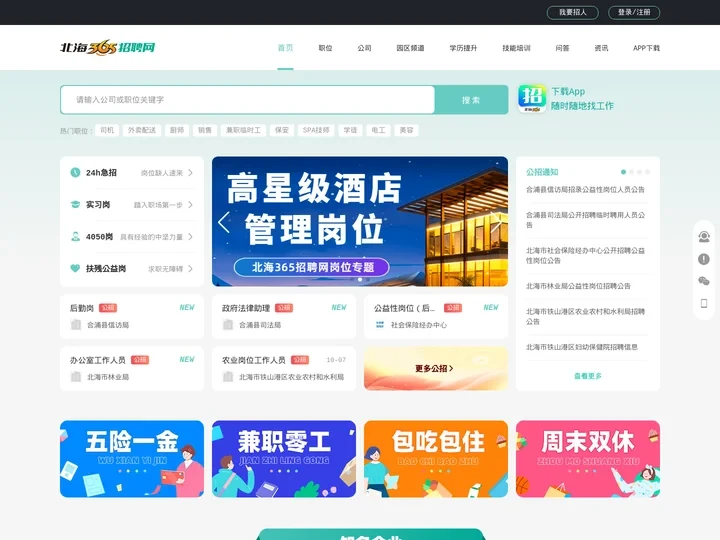Click the 登录/注册 button
Image resolution: width=720 pixels, height=540 pixels.
(634, 12)
